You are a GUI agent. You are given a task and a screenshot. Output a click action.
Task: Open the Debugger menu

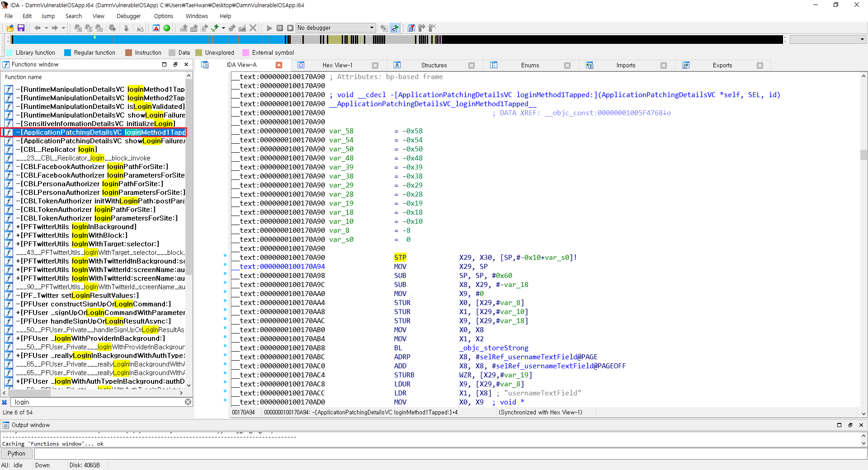(129, 16)
